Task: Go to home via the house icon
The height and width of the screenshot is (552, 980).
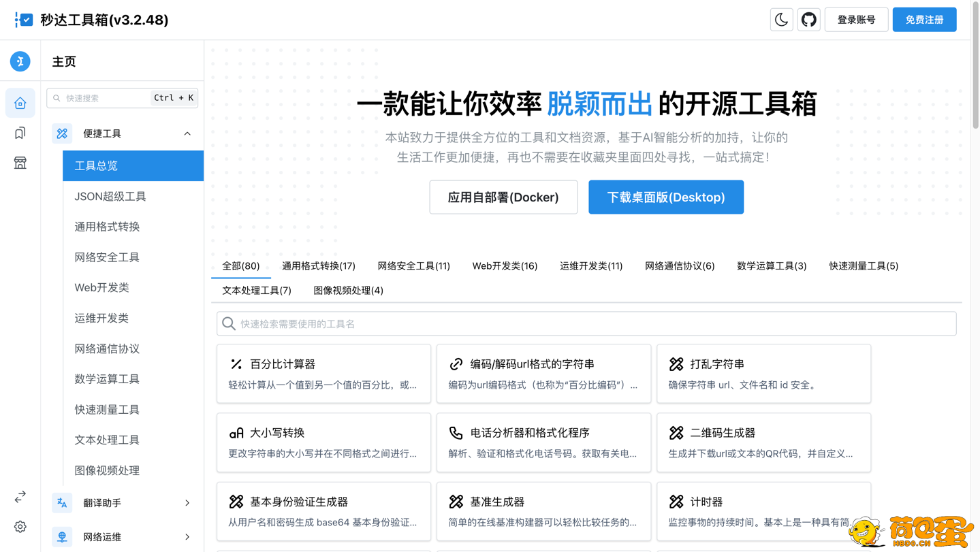Action: click(x=20, y=103)
